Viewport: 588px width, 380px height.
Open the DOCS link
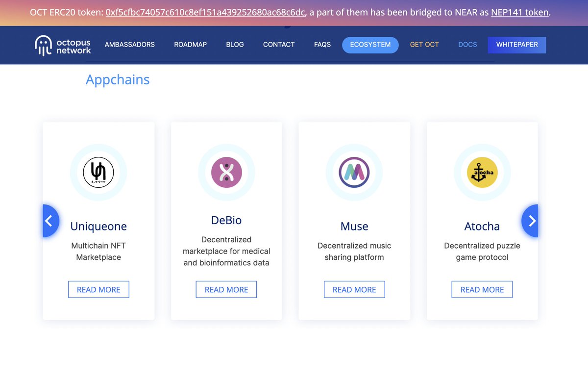tap(467, 45)
